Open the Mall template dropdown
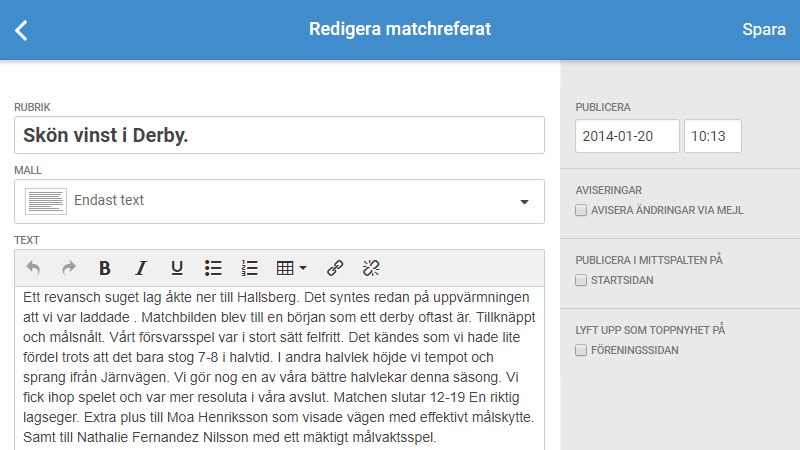Image resolution: width=800 pixels, height=450 pixels. [x=279, y=201]
